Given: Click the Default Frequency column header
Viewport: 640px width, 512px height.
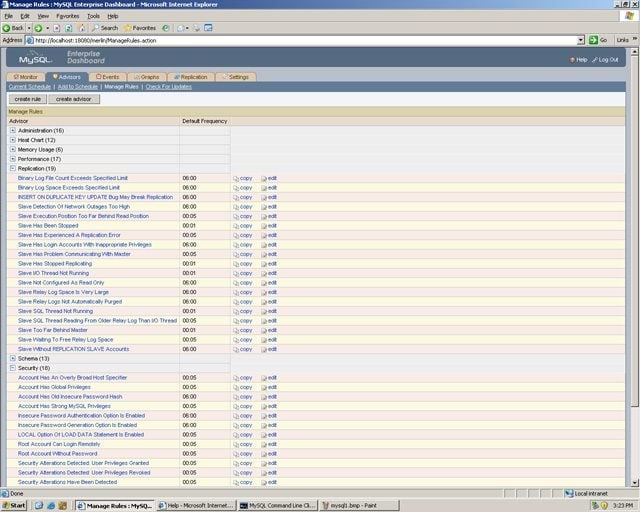Looking at the screenshot, I should click(204, 121).
